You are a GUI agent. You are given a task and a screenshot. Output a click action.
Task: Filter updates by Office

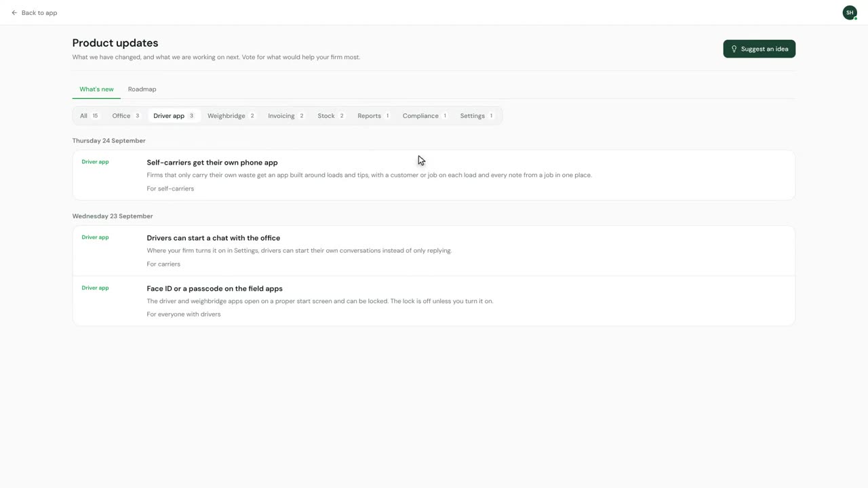[x=126, y=116]
